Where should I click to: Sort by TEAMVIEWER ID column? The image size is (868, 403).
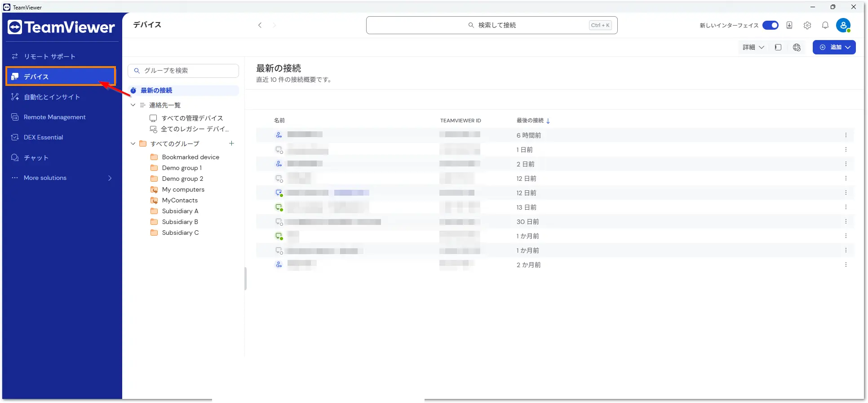461,121
